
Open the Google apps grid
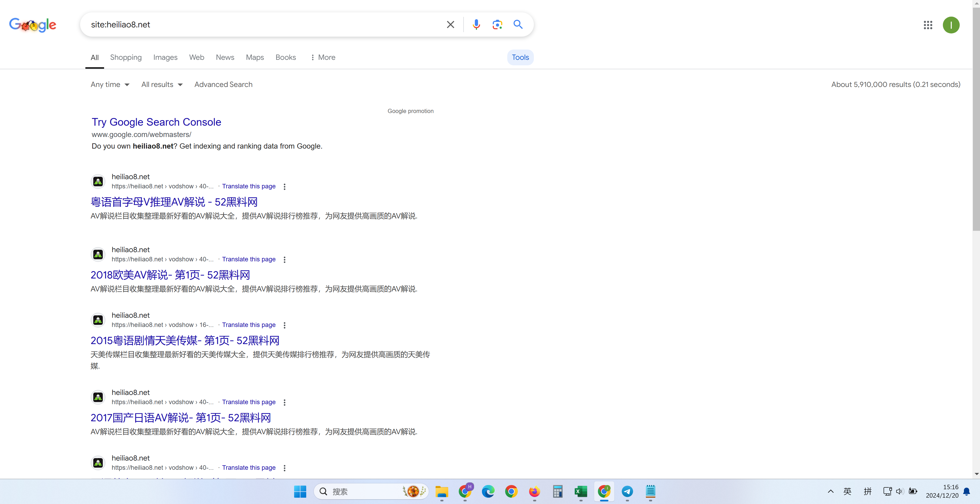click(928, 25)
